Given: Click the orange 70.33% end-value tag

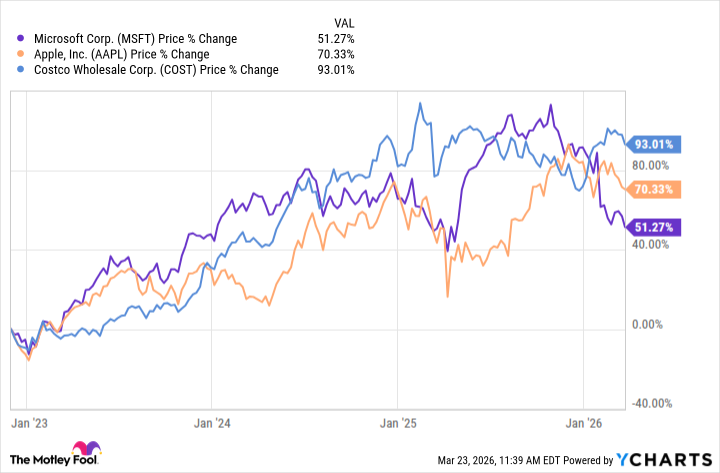Looking at the screenshot, I should coord(655,187).
